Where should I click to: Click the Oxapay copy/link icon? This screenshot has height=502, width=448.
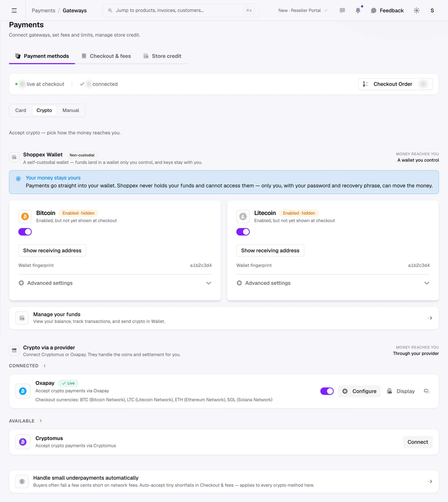(x=427, y=391)
